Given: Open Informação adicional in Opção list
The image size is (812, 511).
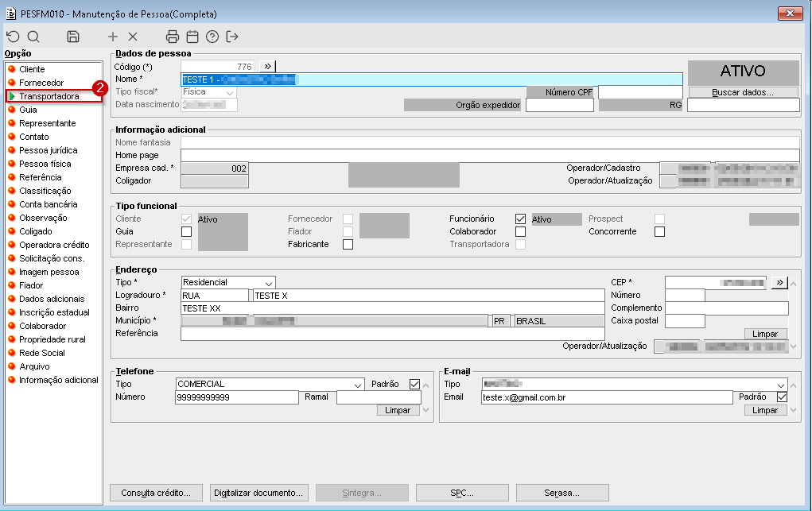Looking at the screenshot, I should (59, 380).
